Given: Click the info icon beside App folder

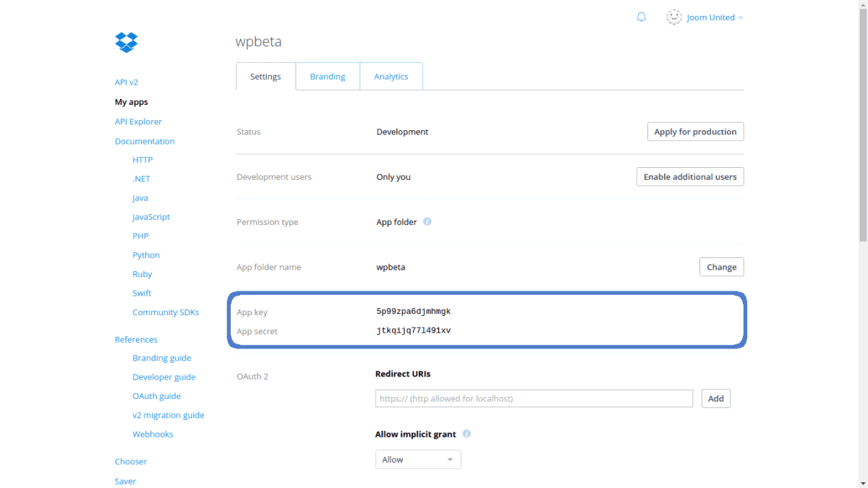Looking at the screenshot, I should [x=427, y=222].
